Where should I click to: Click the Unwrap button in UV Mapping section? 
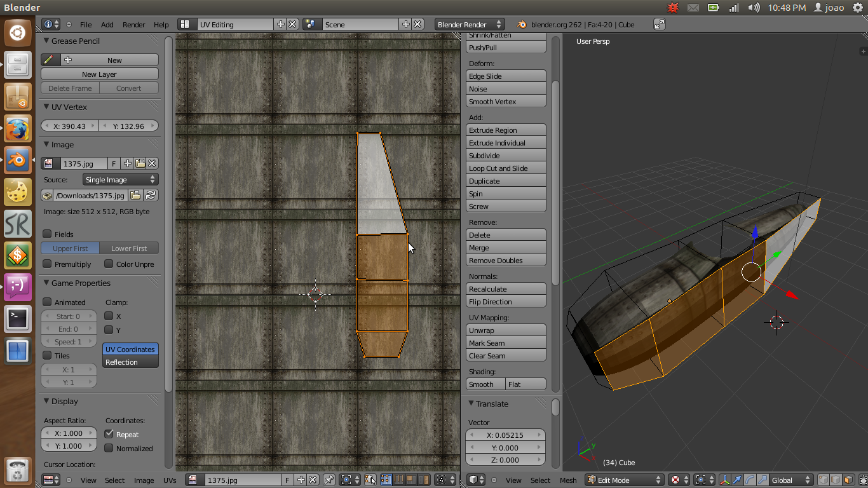(x=505, y=330)
